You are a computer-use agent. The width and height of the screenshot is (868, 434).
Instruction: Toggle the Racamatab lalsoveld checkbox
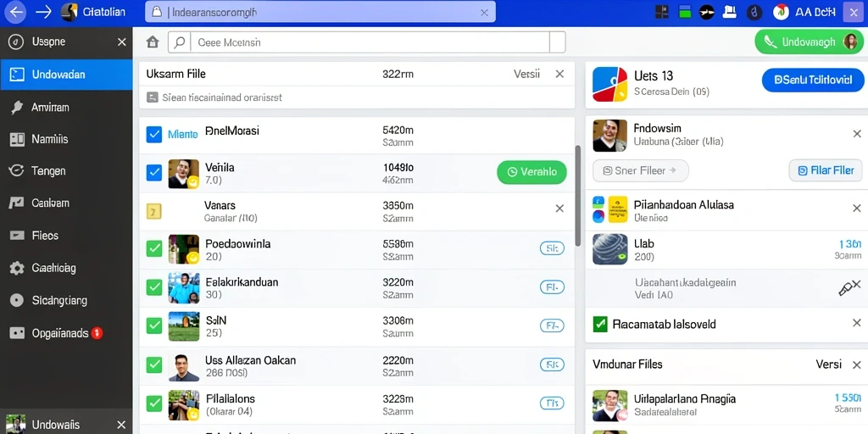point(599,324)
